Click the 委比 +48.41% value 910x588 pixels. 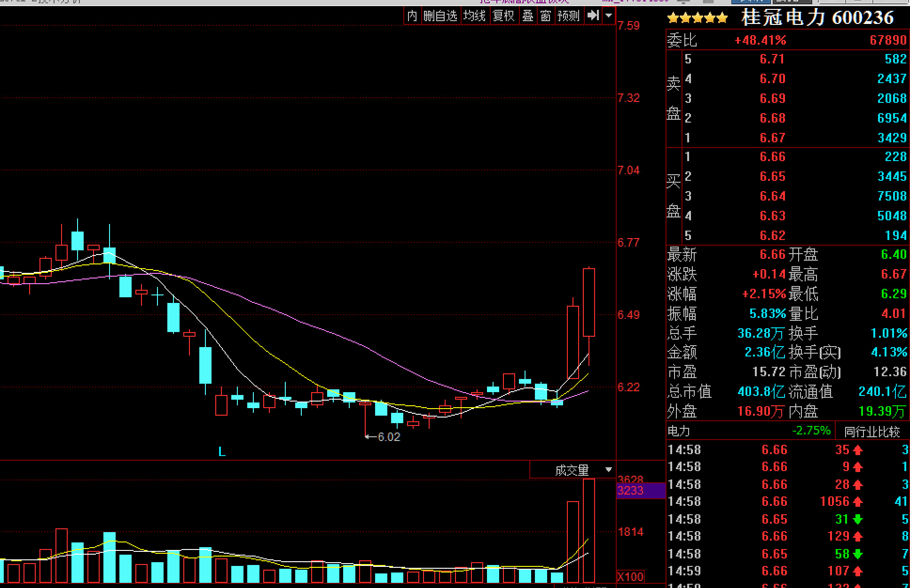(x=760, y=40)
